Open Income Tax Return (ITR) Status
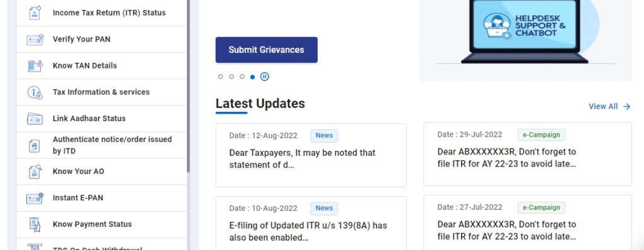Image resolution: width=644 pixels, height=250 pixels. pyautogui.click(x=101, y=13)
